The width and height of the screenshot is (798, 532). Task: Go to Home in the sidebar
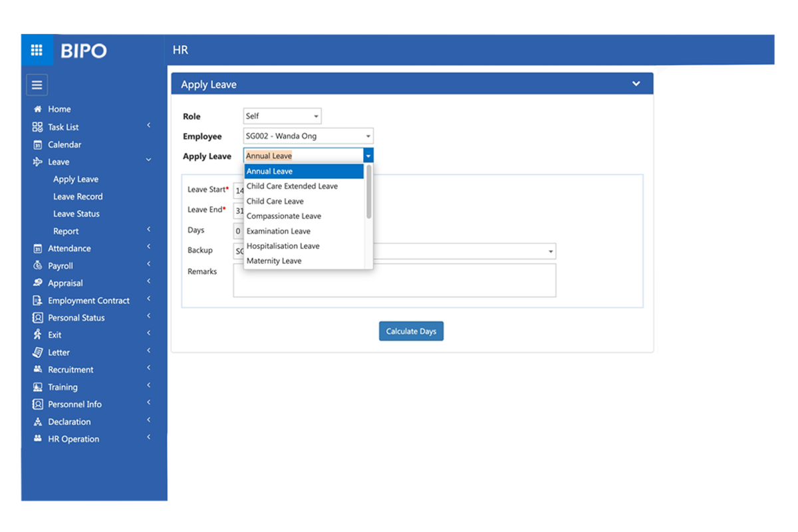click(59, 109)
